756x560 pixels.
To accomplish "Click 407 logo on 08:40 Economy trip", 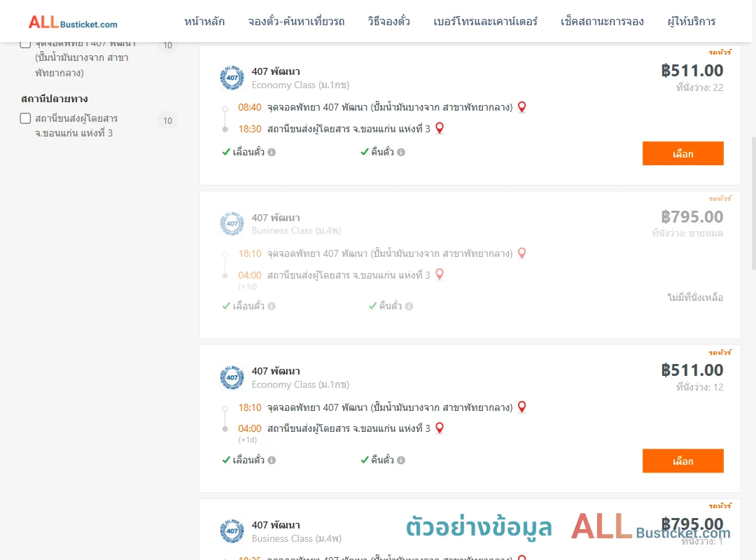I will (232, 78).
